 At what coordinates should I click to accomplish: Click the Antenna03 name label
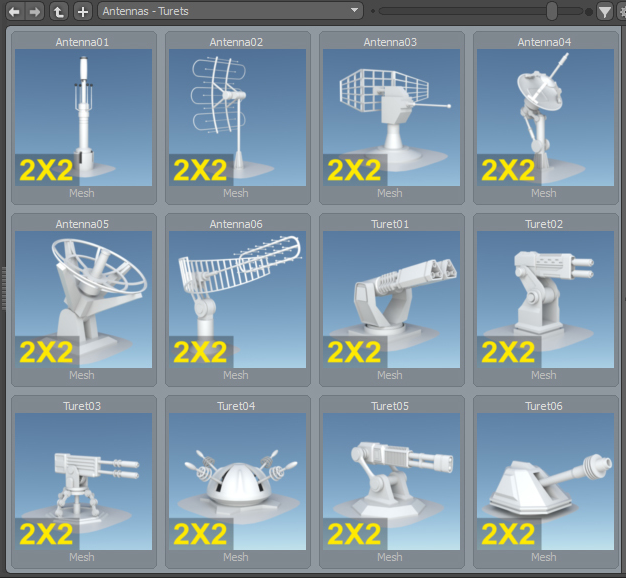pos(390,42)
